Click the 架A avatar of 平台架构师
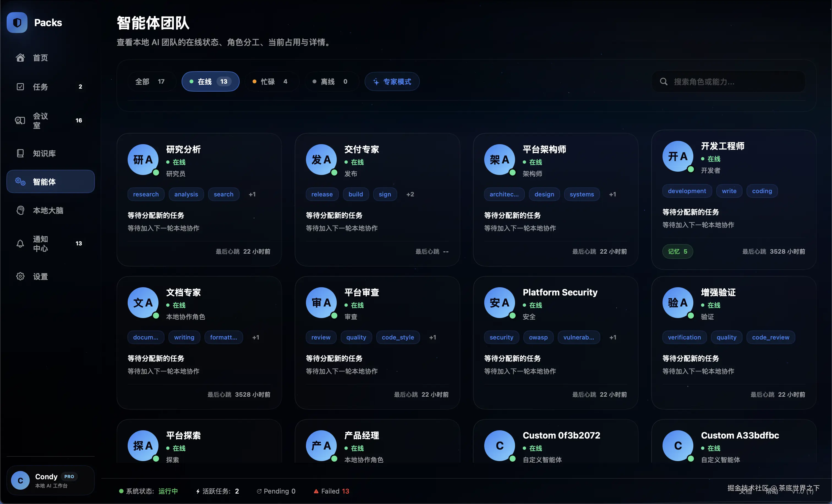The width and height of the screenshot is (832, 504). tap(499, 160)
